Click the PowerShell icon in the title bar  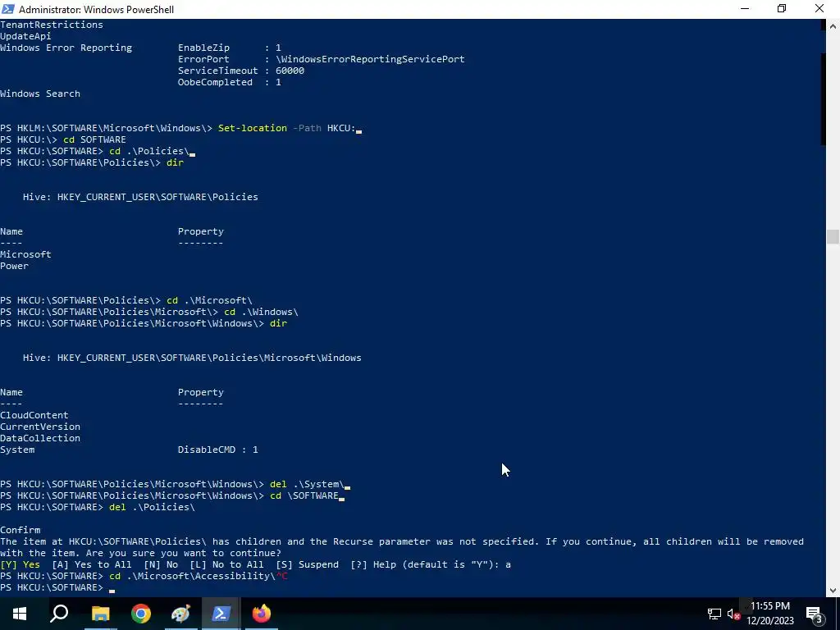tap(8, 9)
